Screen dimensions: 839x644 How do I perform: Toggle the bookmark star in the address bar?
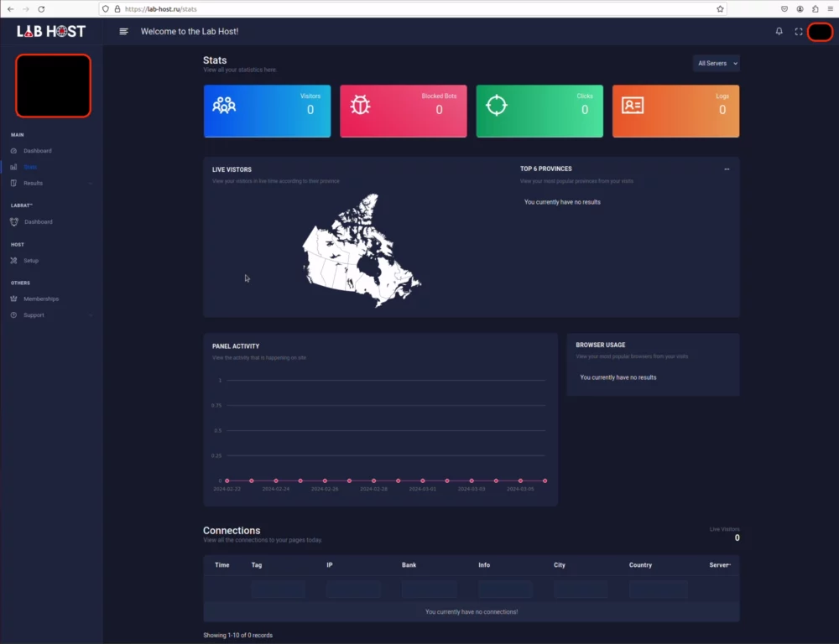point(718,9)
